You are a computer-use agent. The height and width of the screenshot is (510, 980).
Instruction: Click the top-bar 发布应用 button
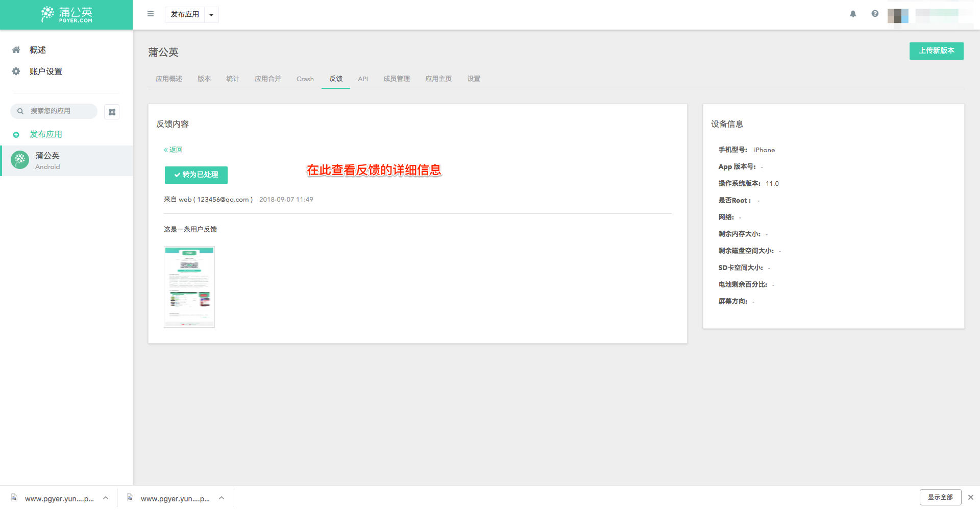185,15
